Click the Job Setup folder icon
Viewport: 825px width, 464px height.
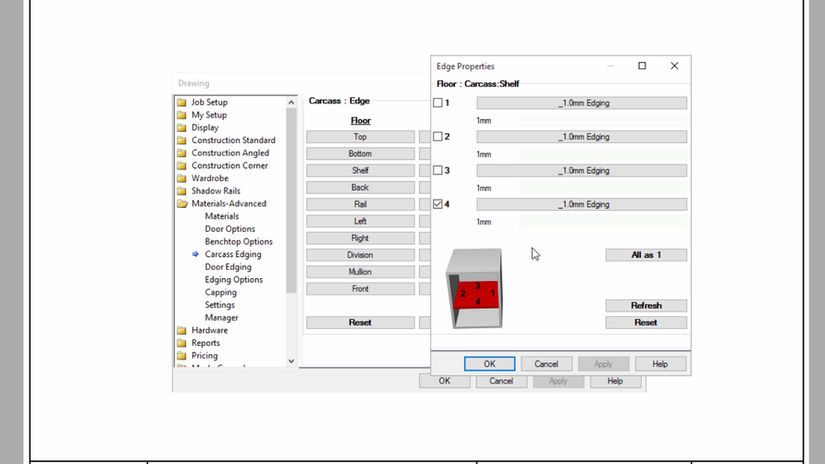pyautogui.click(x=182, y=102)
